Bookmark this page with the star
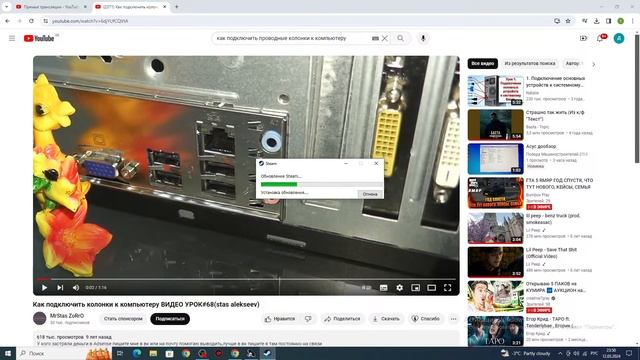This screenshot has width=640, height=360. (568, 21)
